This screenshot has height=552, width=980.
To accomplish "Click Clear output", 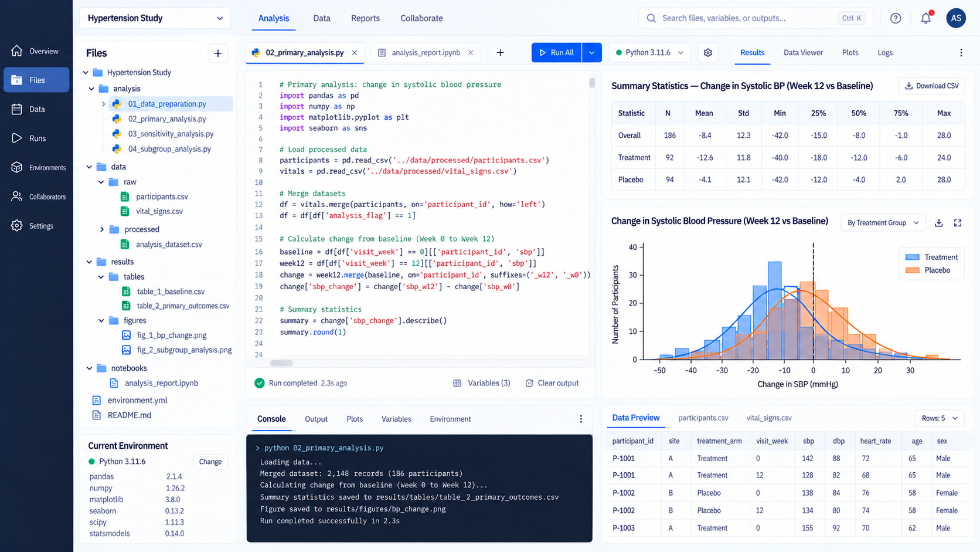I will (552, 383).
